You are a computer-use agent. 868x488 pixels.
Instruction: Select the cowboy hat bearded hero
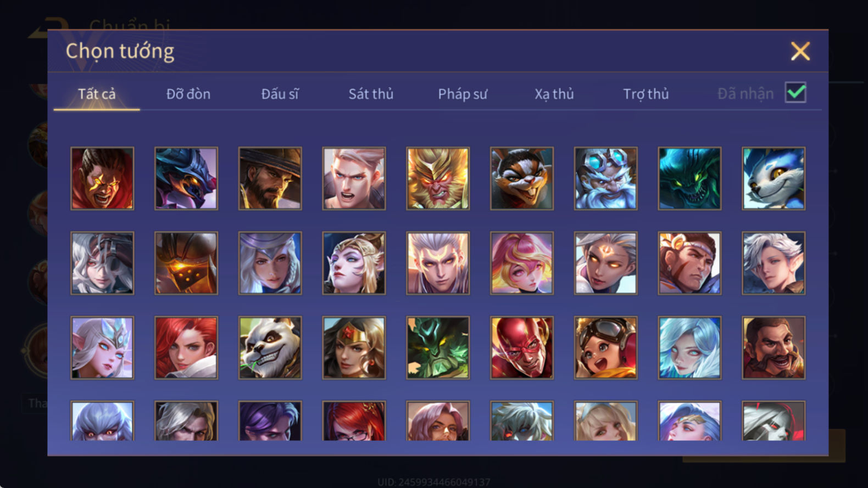click(270, 178)
